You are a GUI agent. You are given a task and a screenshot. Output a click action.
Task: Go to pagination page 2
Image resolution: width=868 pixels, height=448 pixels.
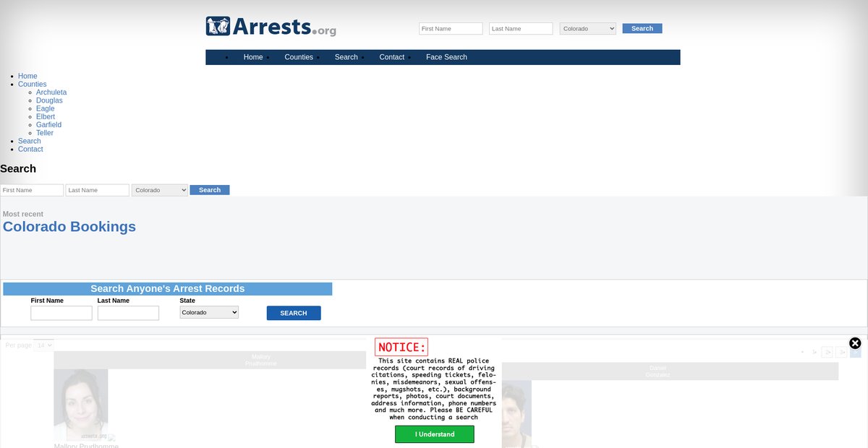pos(827,352)
